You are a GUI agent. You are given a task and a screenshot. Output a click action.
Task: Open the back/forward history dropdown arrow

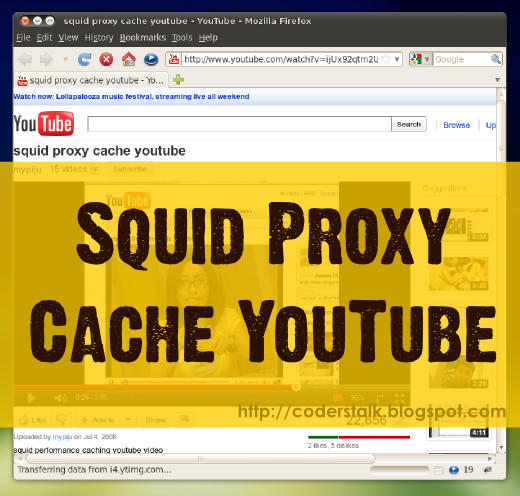[x=66, y=60]
